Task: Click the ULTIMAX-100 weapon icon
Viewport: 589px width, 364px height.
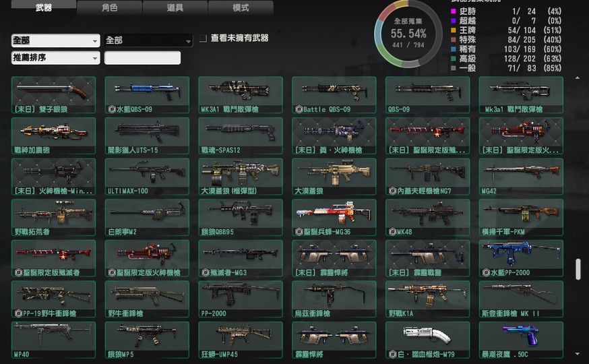Action: click(147, 177)
